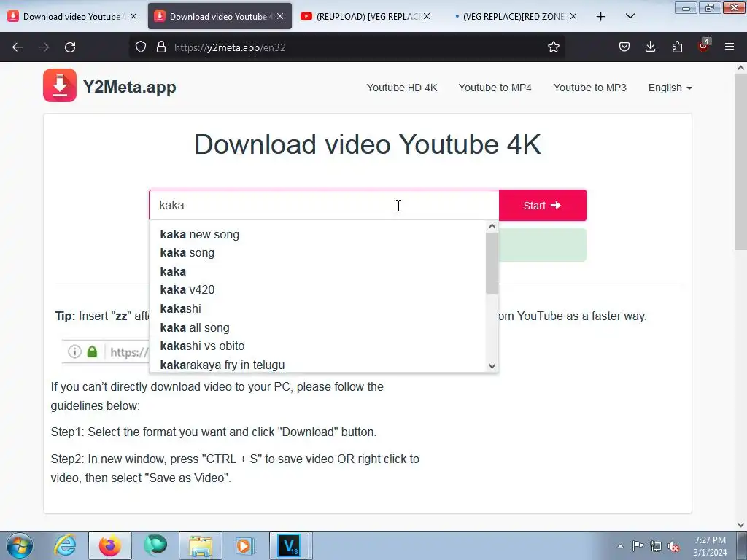Open the network tray icon
This screenshot has height=560, width=747.
[x=656, y=546]
